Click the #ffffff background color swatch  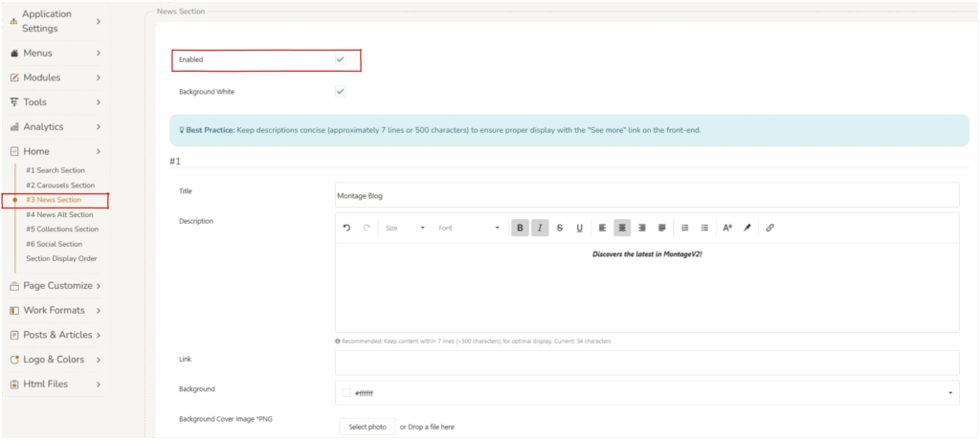point(345,392)
